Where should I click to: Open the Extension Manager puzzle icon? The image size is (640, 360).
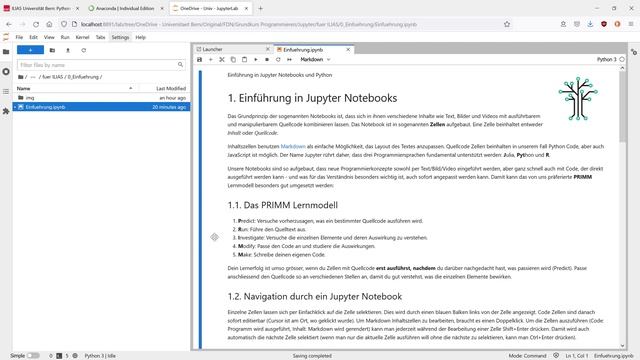(6, 111)
